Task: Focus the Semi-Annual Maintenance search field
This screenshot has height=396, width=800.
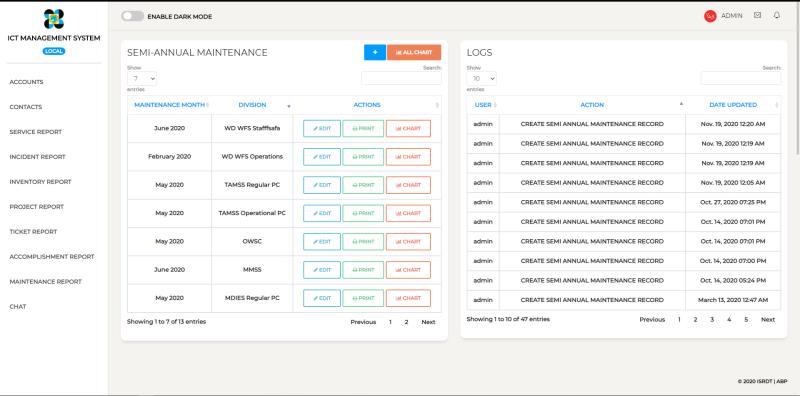Action: [401, 78]
